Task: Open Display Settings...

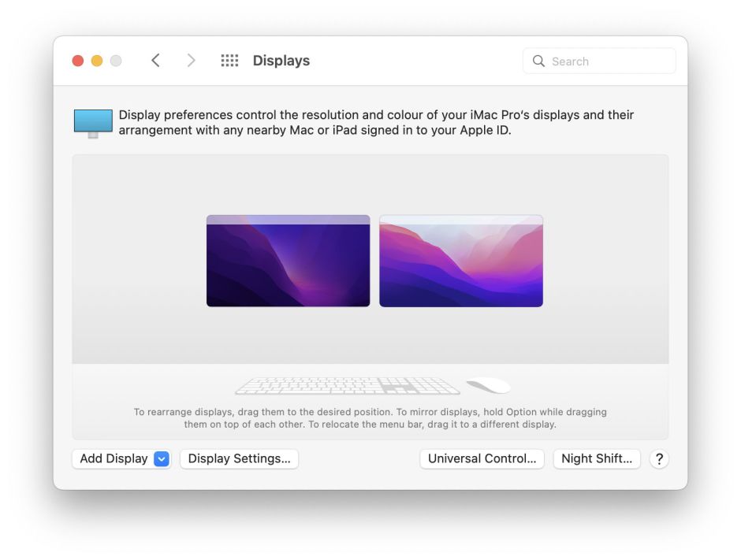Action: click(239, 459)
